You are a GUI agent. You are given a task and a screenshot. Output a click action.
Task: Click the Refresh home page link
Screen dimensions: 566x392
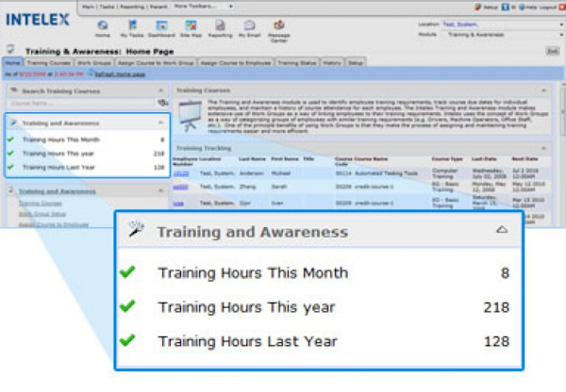(120, 74)
